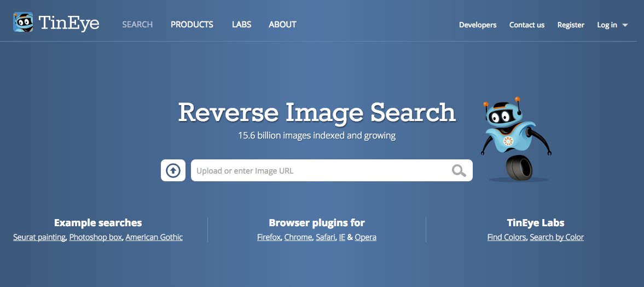Click the magnifying glass search icon
The width and height of the screenshot is (644, 287).
[x=459, y=170]
